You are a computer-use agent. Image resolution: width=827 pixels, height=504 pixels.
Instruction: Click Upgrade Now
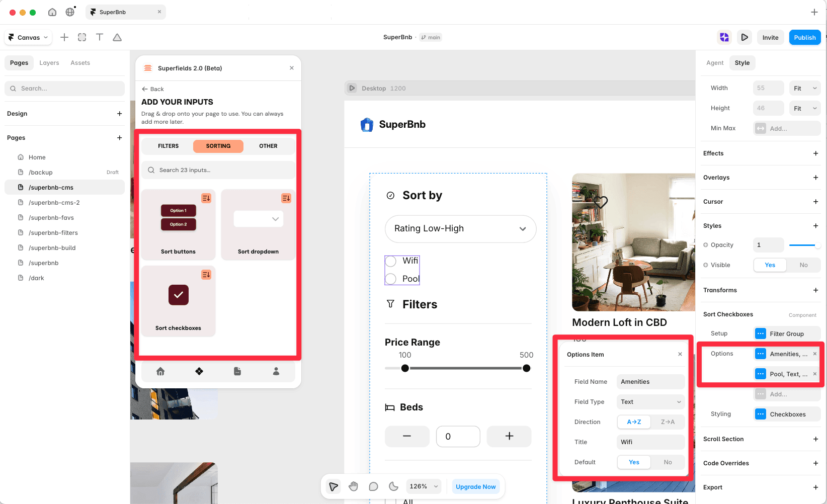pos(475,486)
